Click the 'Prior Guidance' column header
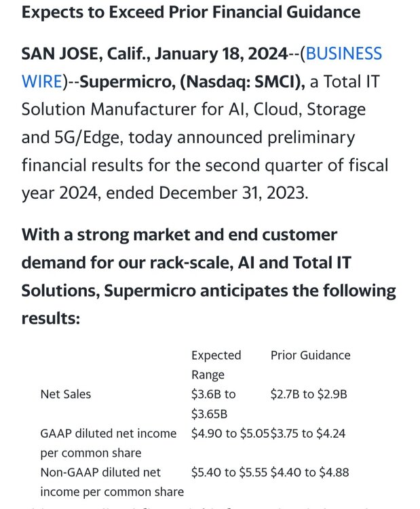 point(311,355)
